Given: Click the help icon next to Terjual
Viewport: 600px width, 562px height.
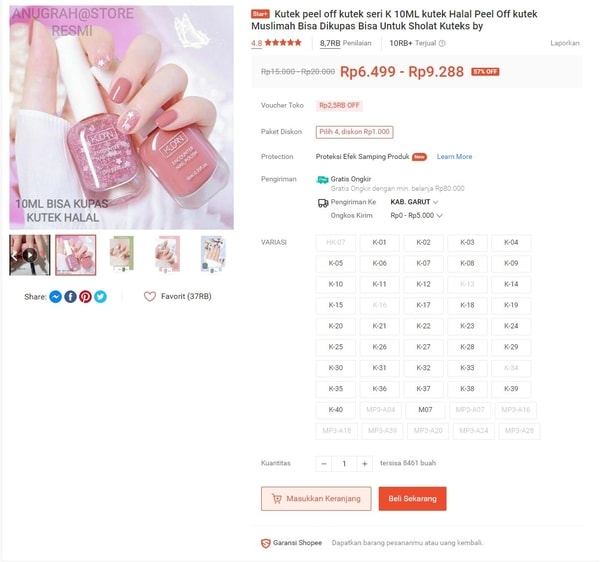Looking at the screenshot, I should (x=442, y=43).
